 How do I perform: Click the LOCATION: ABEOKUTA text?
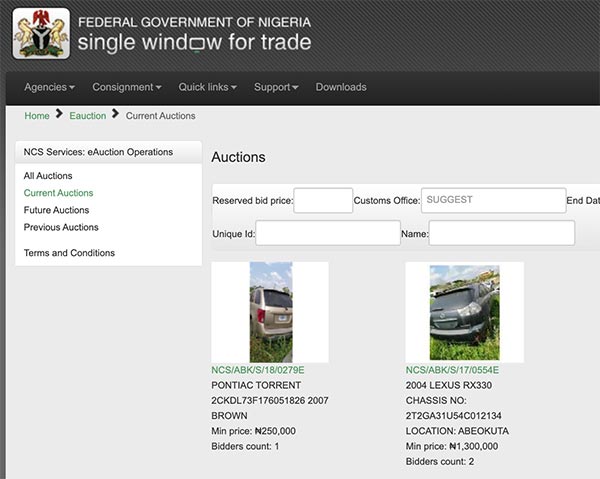(457, 431)
